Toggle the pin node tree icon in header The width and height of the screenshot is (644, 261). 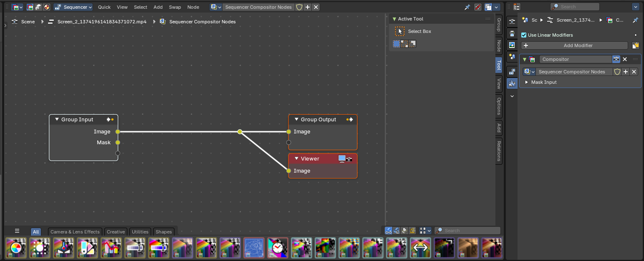467,7
